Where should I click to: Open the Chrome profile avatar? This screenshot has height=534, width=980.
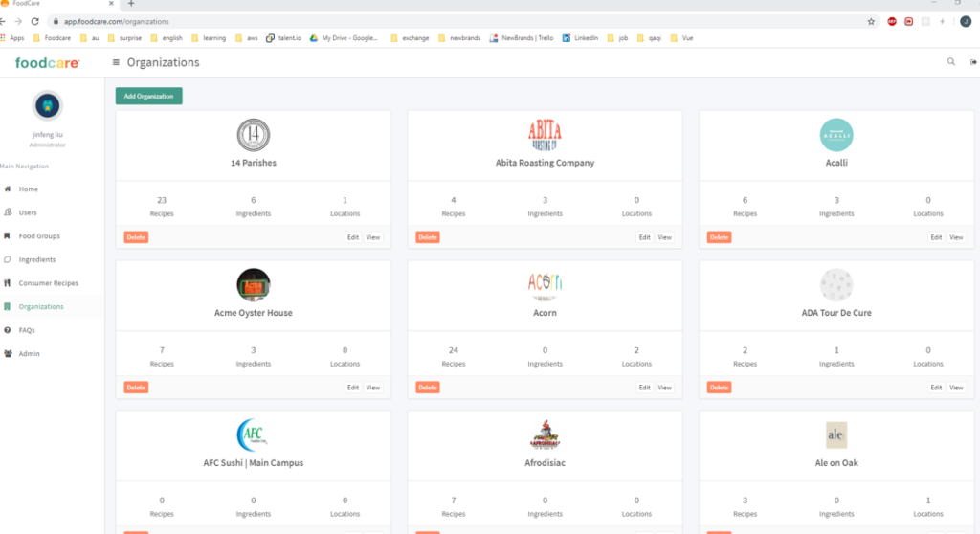pos(965,21)
